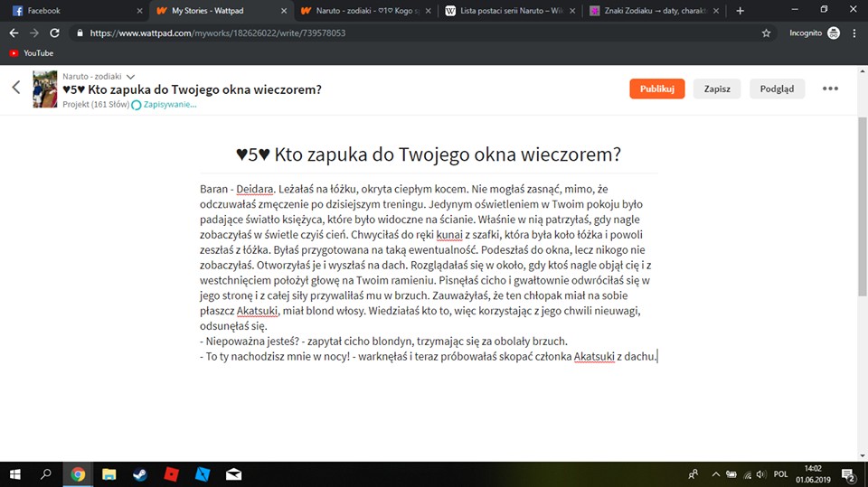
Task: Open the Chrome menu with the kebab icon
Action: [x=854, y=33]
